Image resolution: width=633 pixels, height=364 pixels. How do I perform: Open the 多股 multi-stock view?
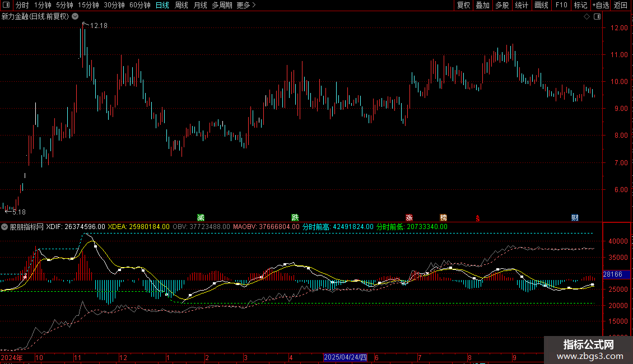click(x=502, y=5)
